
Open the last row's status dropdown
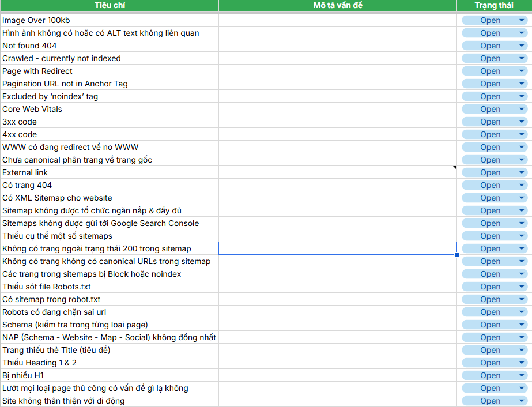pyautogui.click(x=522, y=401)
